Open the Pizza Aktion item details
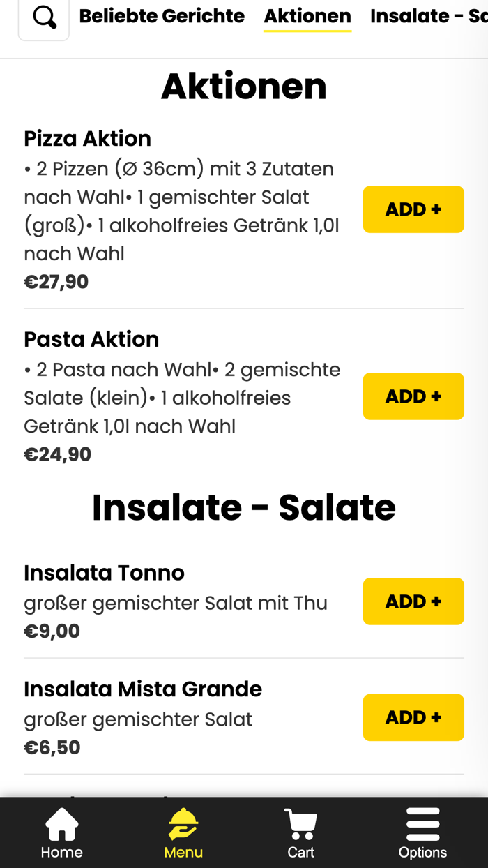 pyautogui.click(x=87, y=138)
